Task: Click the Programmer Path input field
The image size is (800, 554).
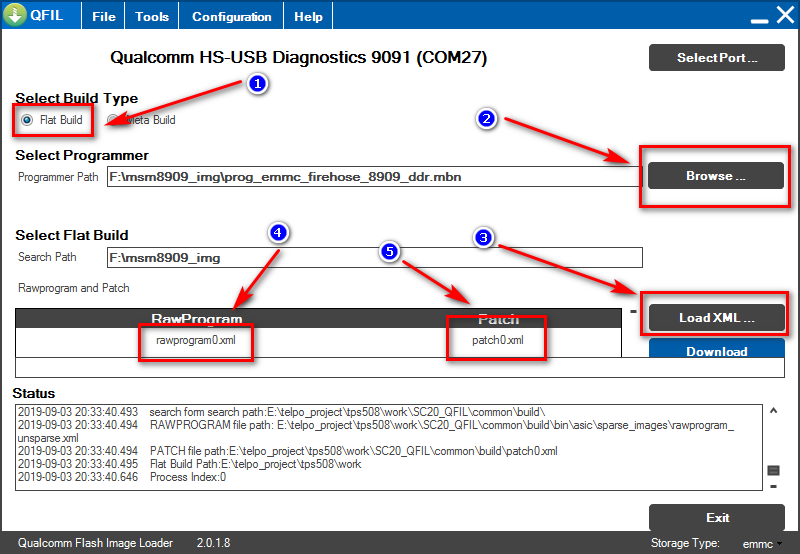Action: click(x=374, y=177)
